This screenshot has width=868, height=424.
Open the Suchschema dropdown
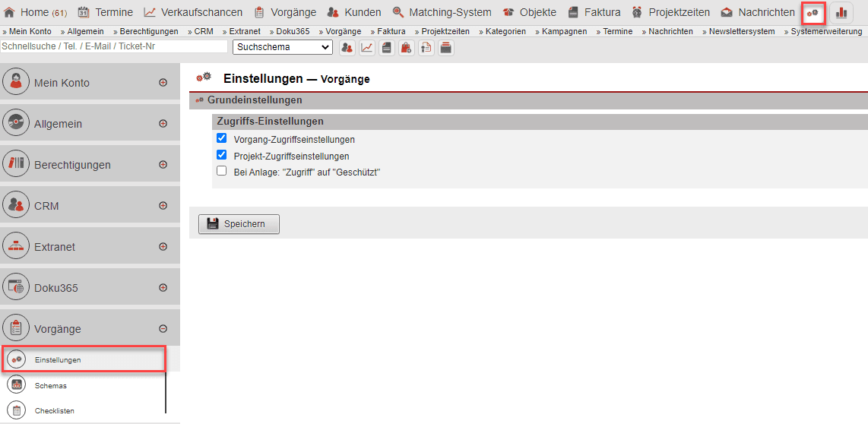pos(282,47)
